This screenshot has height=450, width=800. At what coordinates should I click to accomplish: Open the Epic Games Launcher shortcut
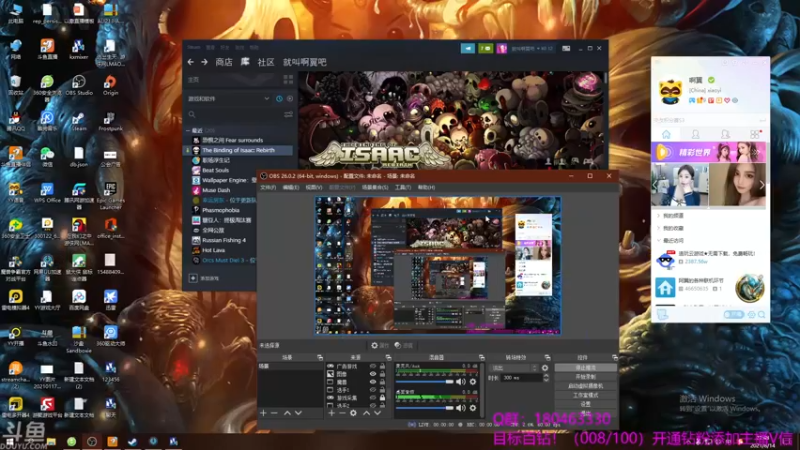click(110, 196)
